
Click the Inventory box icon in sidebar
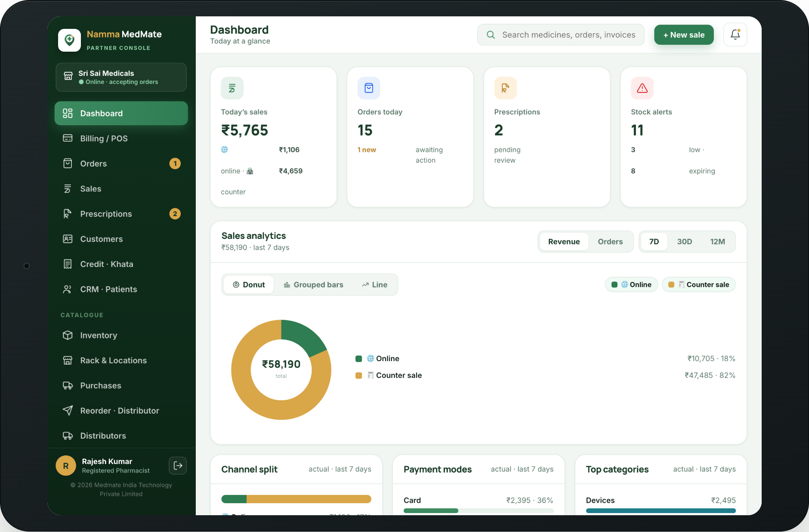point(68,335)
